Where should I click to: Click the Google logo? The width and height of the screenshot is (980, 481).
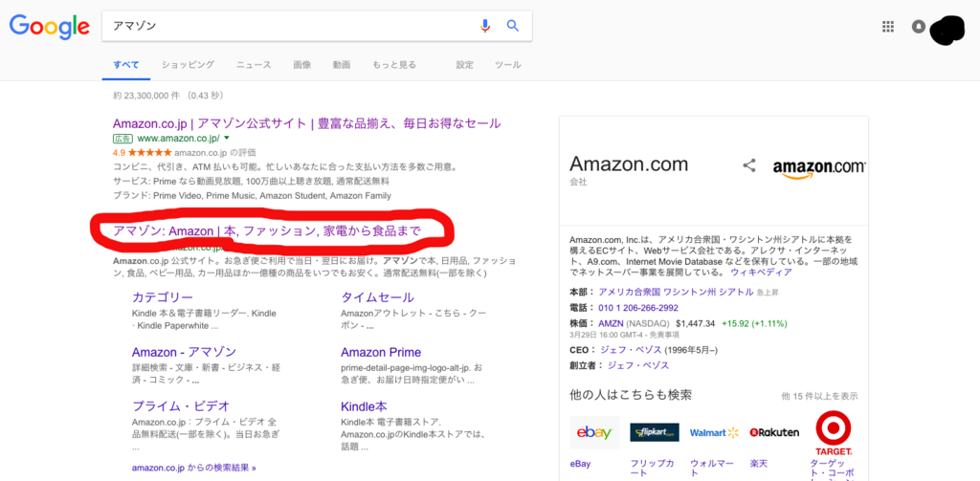(49, 26)
